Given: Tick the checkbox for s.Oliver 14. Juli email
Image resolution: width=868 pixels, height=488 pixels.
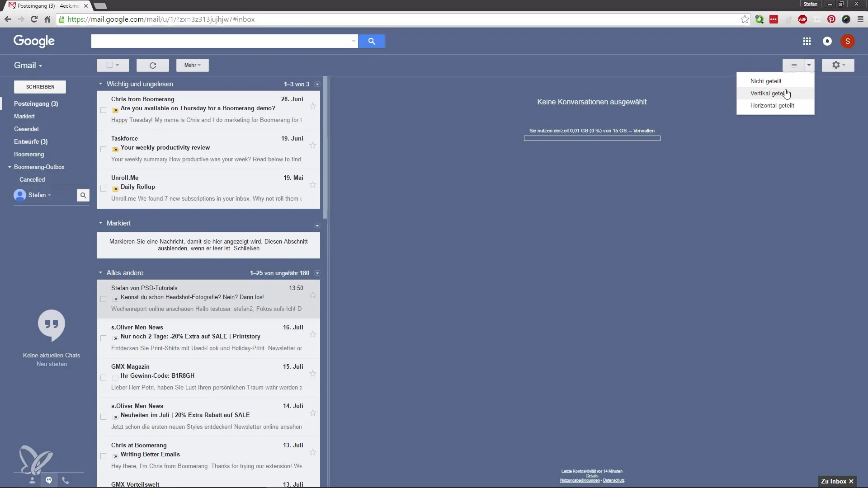Looking at the screenshot, I should coord(104,417).
